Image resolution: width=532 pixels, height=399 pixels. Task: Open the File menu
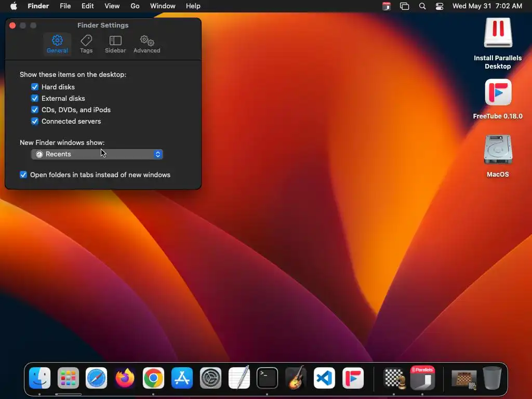coord(65,6)
